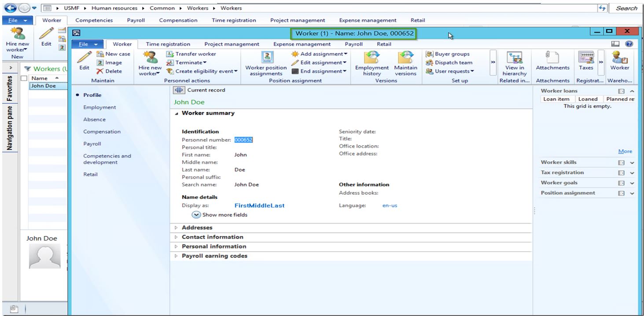The image size is (644, 316).
Task: Select Compensation in the left navigation list
Action: pyautogui.click(x=102, y=132)
